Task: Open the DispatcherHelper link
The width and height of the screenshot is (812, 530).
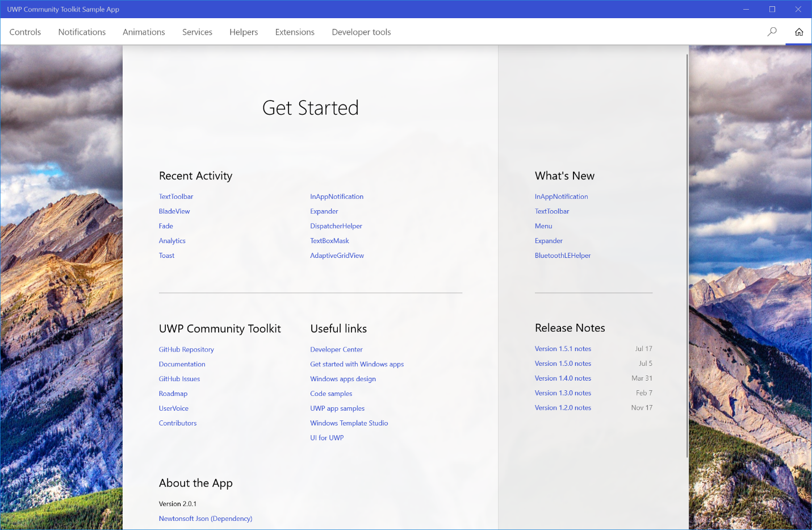Action: click(336, 226)
